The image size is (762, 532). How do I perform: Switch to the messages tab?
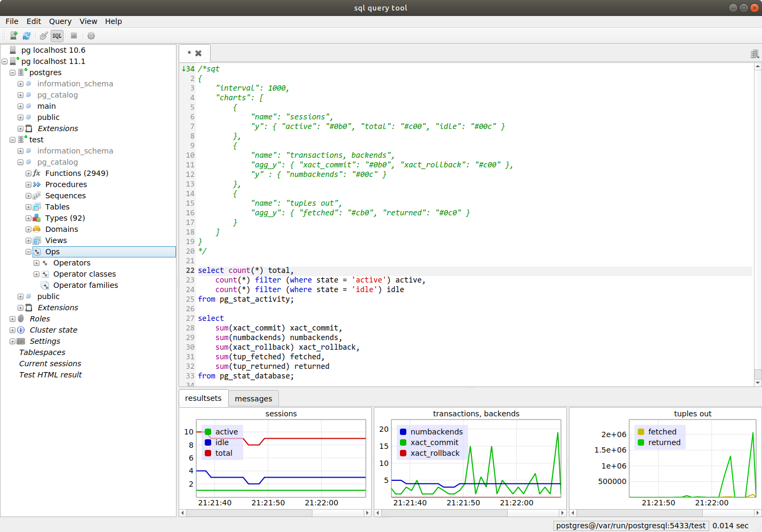[x=253, y=399]
